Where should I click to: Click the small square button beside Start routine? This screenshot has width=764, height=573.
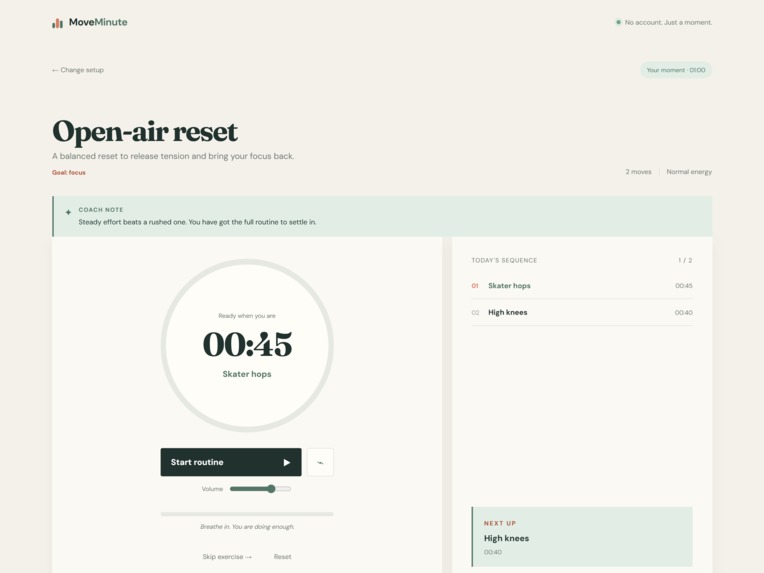point(320,462)
